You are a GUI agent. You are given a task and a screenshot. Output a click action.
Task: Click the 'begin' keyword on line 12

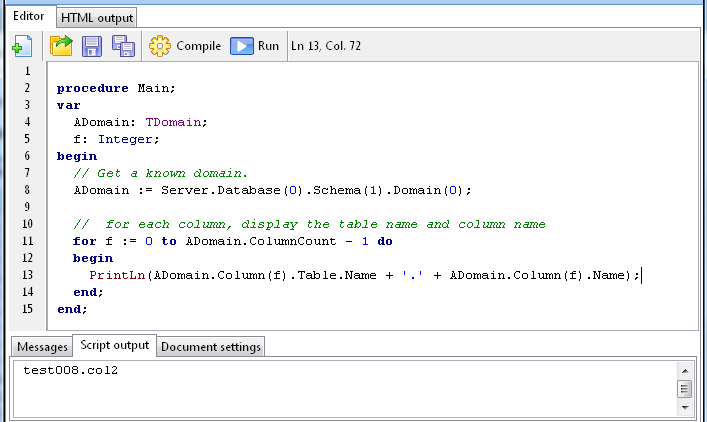click(93, 258)
